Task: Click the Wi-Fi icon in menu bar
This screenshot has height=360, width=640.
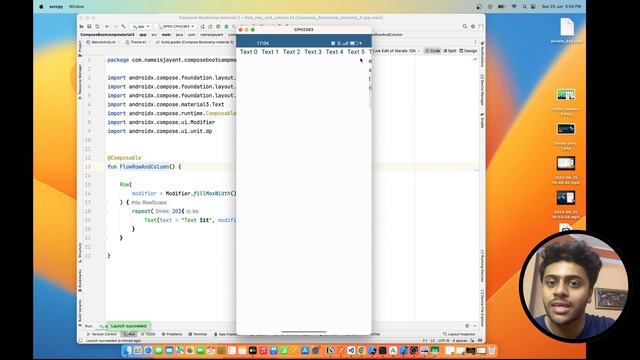Action: (514, 7)
